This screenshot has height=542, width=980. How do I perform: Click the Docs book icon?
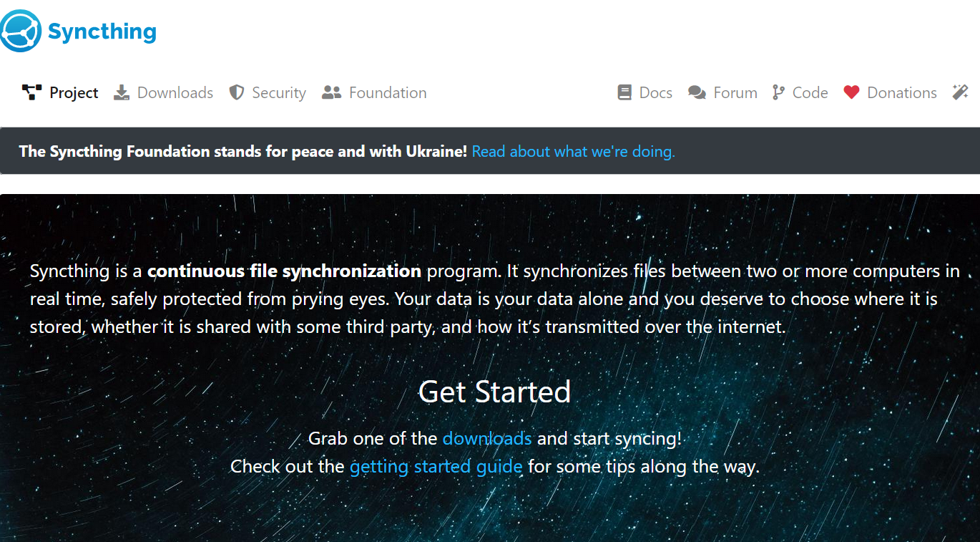click(x=624, y=92)
